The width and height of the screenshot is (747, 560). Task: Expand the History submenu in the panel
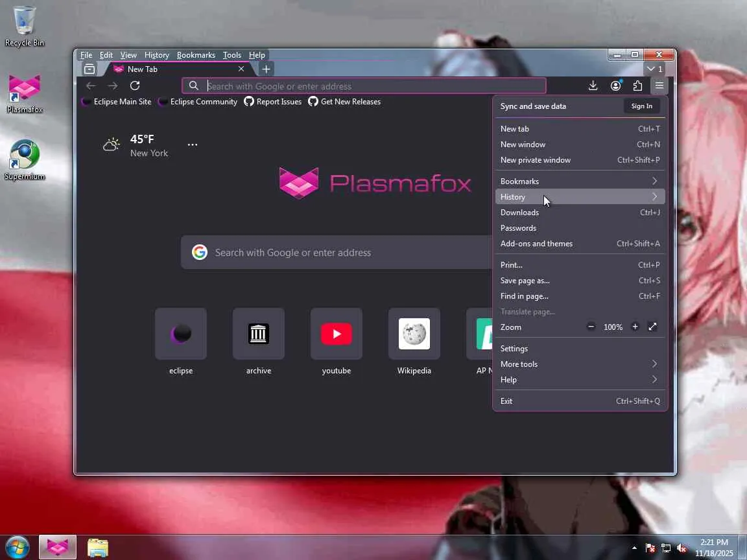click(580, 196)
